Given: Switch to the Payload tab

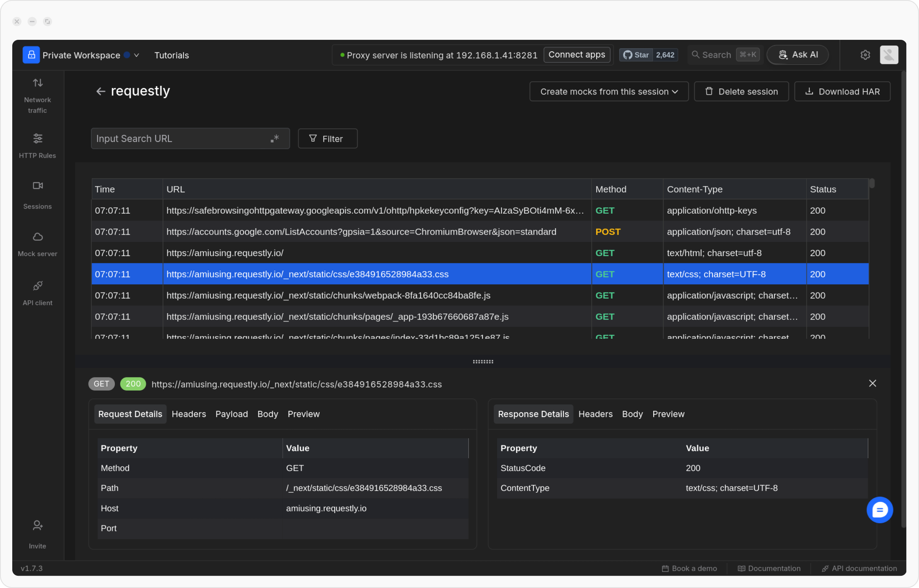Looking at the screenshot, I should [231, 414].
